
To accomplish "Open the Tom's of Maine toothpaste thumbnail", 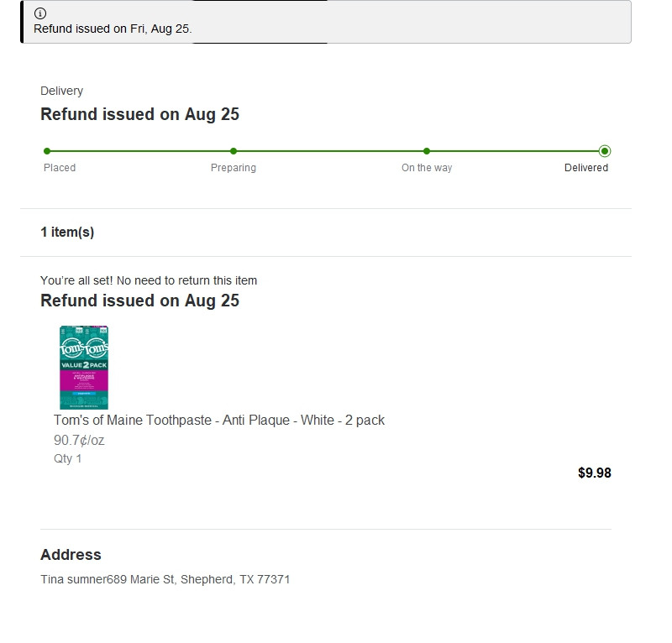I will 84,368.
